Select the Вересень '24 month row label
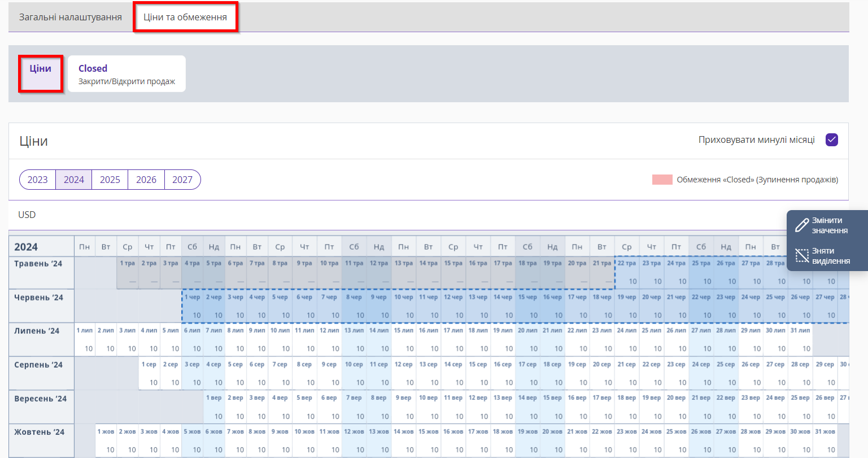 42,407
